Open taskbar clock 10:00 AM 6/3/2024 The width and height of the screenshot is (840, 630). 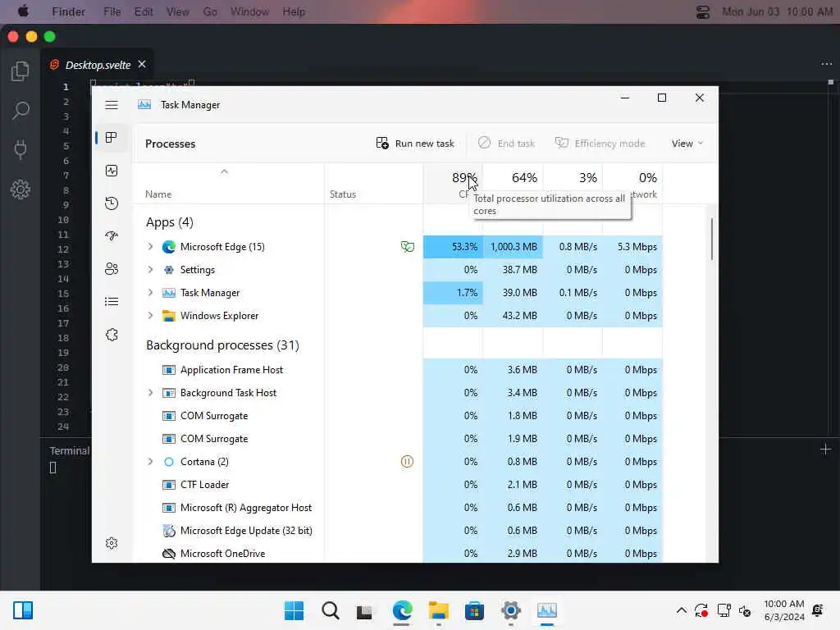[783, 610]
